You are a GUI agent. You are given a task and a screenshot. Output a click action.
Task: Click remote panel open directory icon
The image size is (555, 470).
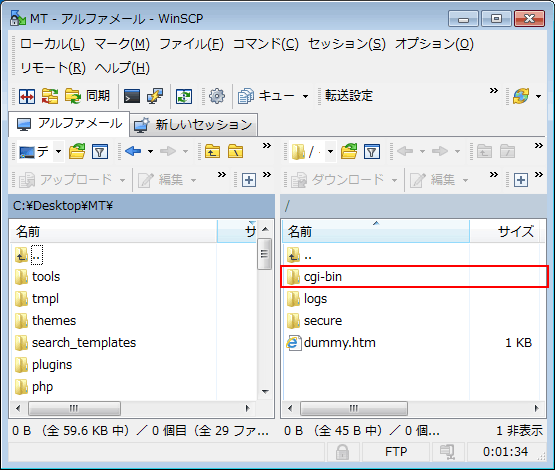[349, 151]
